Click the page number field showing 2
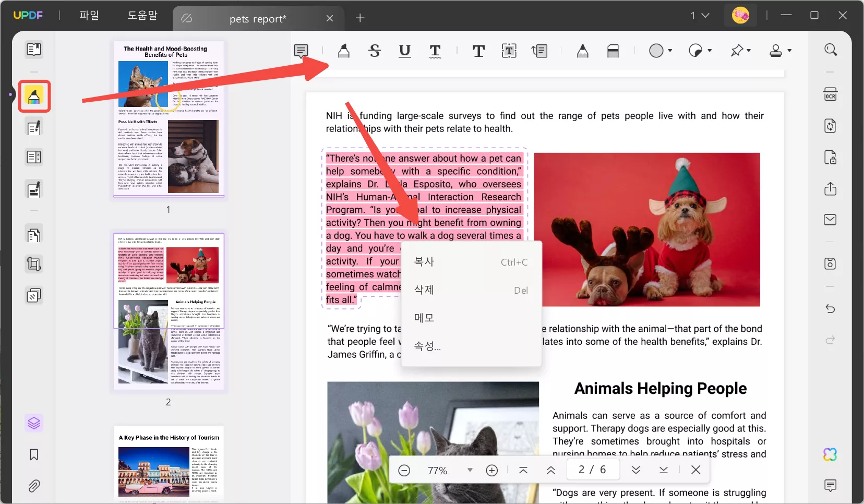Screen dimensions: 864x504 click(x=592, y=470)
